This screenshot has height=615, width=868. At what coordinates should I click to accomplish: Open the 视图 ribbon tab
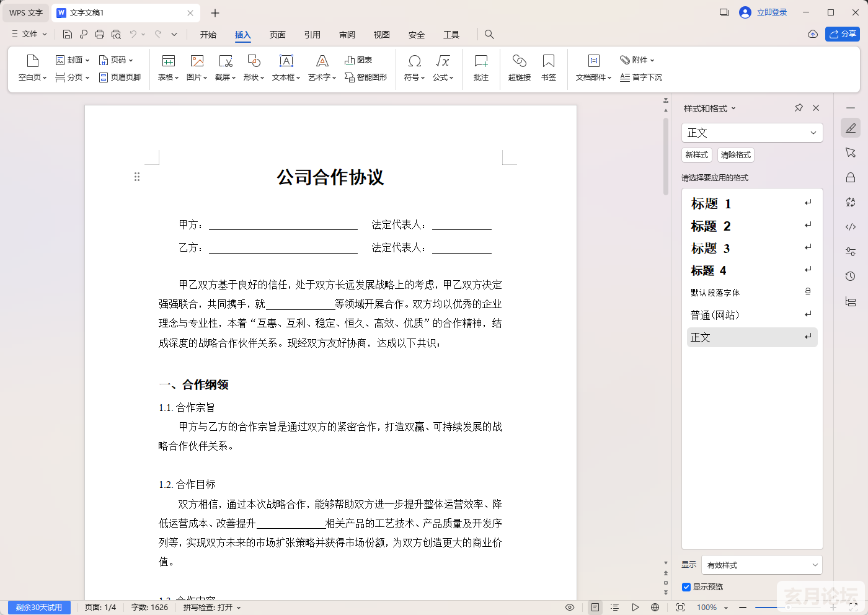tap(382, 35)
